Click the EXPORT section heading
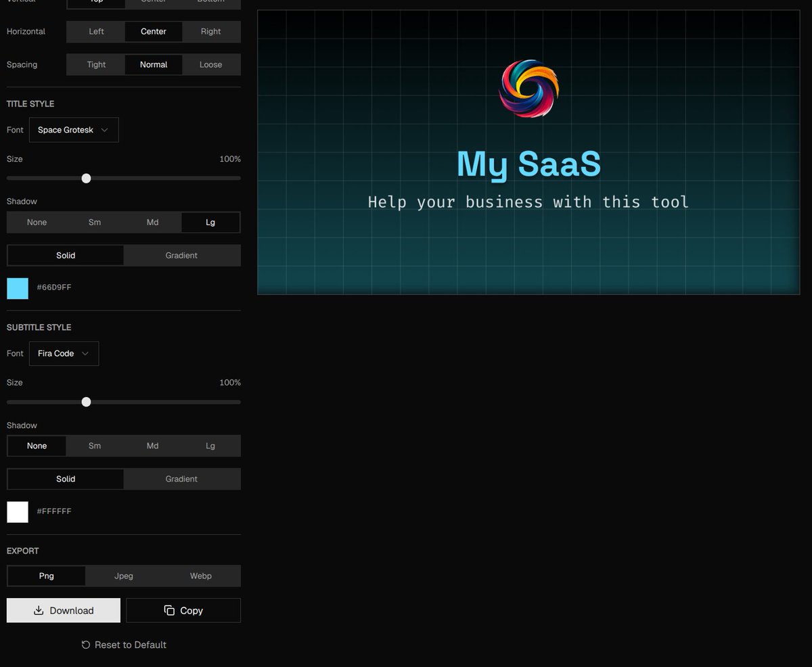Viewport: 812px width, 667px height. [x=23, y=551]
